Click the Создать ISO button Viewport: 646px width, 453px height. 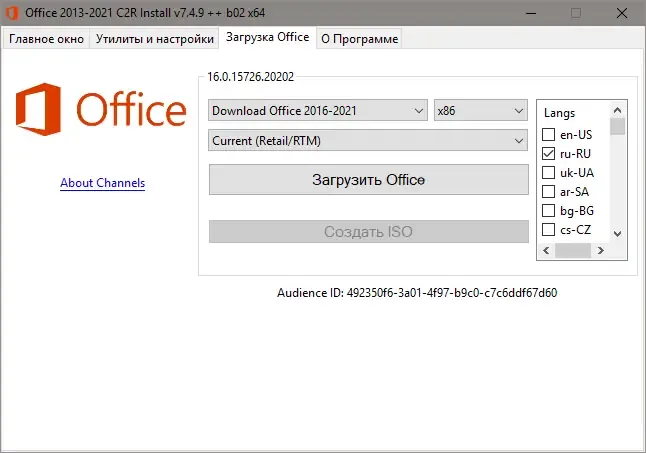[x=368, y=231]
